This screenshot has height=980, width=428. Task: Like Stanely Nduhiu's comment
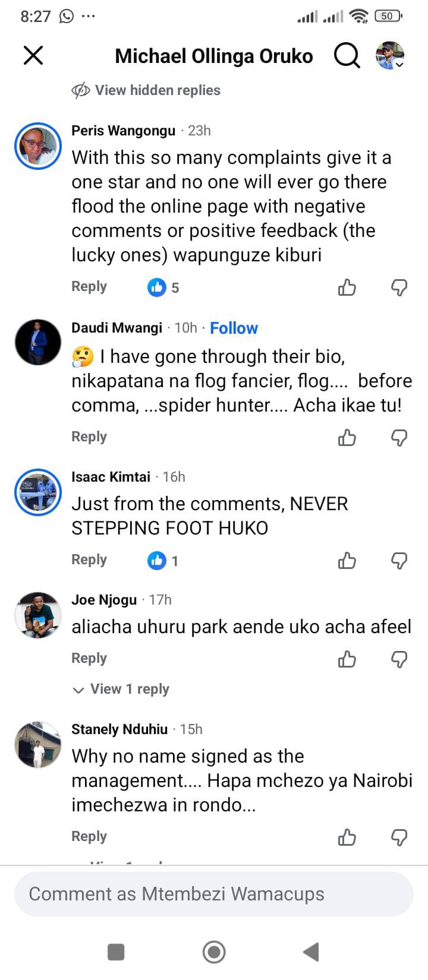point(347,837)
